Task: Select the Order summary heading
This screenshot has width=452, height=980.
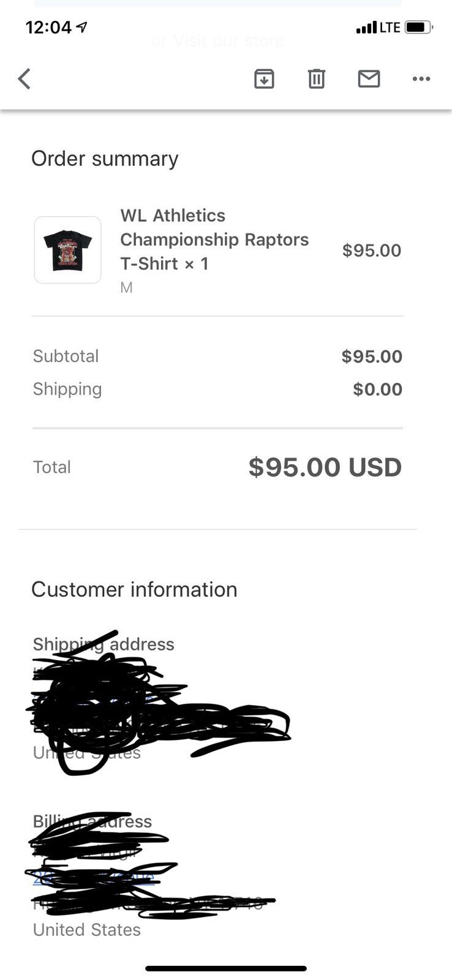Action: (x=105, y=159)
